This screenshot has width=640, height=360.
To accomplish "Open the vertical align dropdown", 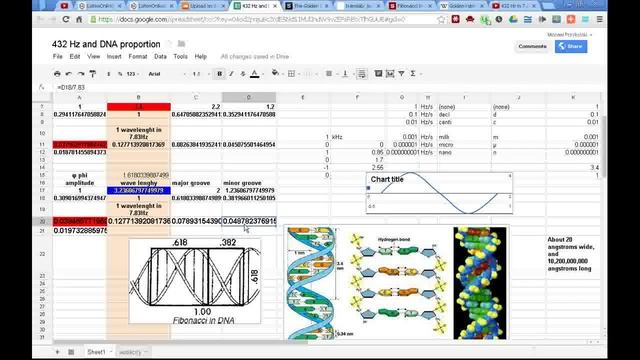I will point(347,74).
